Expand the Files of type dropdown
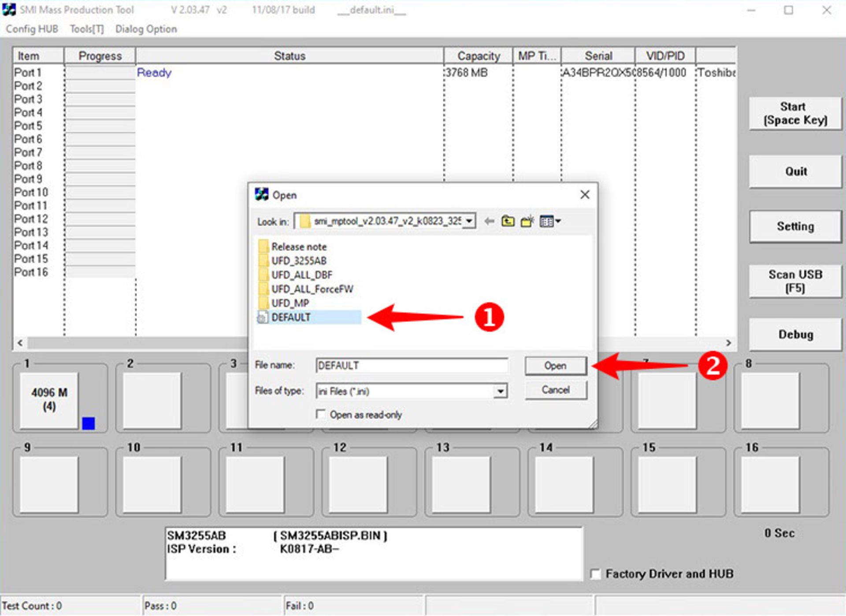 pos(500,391)
